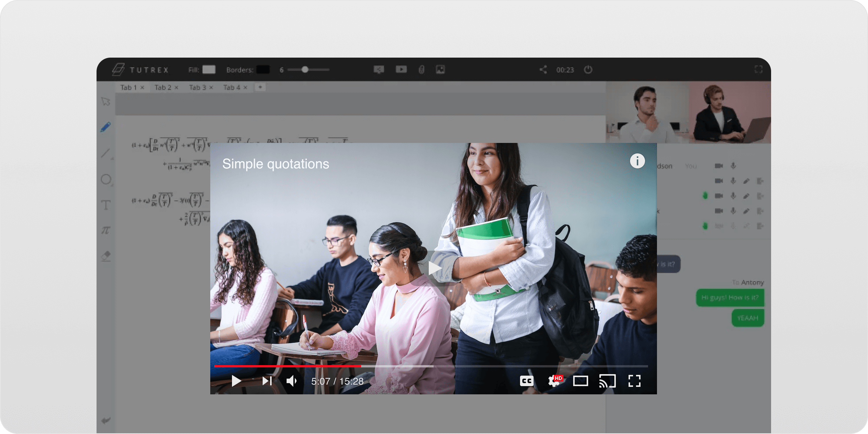The image size is (868, 434).
Task: Insert an image from the top toolbar
Action: [x=440, y=69]
